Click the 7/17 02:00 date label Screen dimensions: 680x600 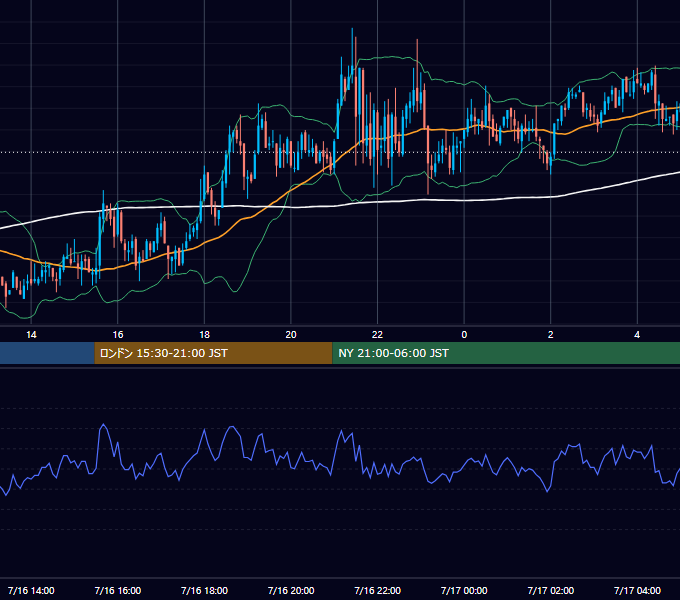550,590
